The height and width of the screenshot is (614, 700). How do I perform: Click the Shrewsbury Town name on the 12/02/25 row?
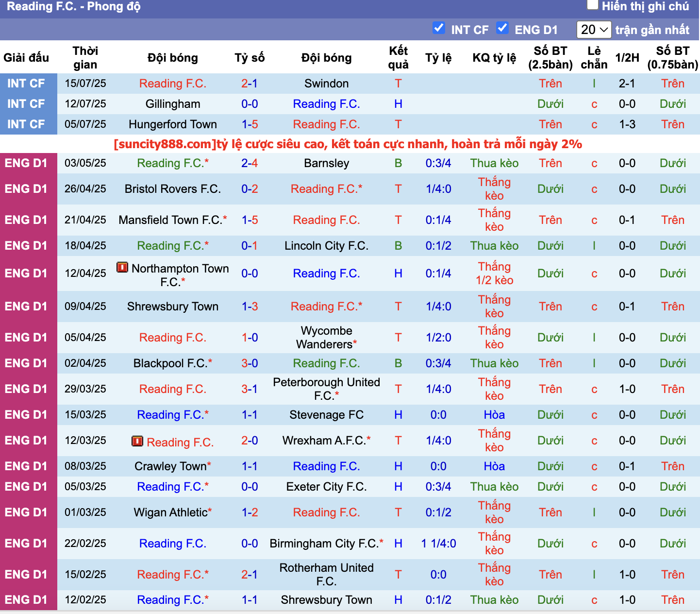[x=327, y=600]
